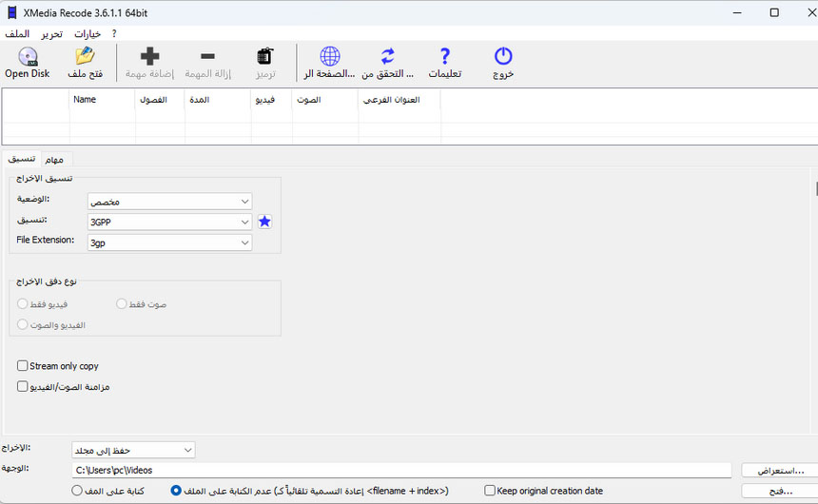Open the home page globe icon

tap(330, 56)
